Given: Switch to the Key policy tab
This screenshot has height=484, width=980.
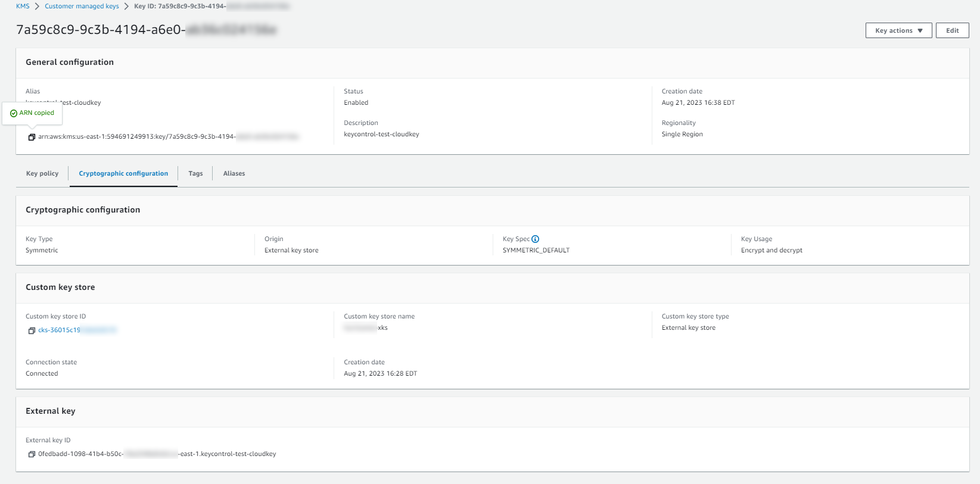Looking at the screenshot, I should coord(42,173).
